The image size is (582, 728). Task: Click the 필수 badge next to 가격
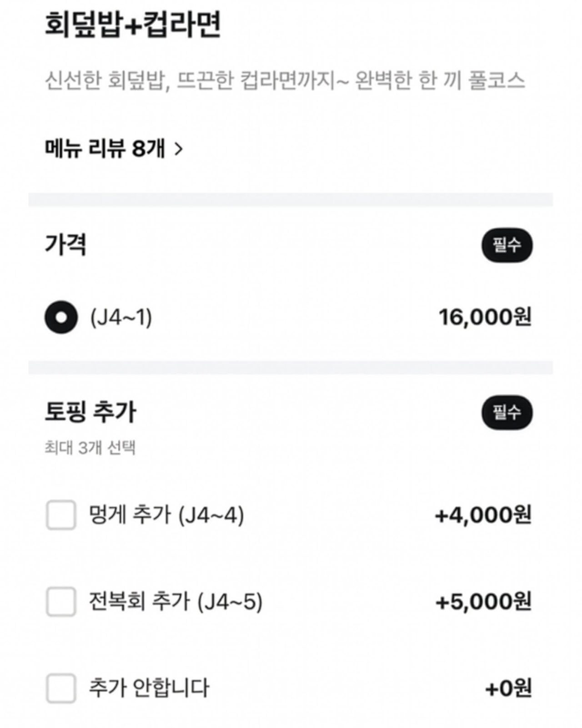pos(507,246)
